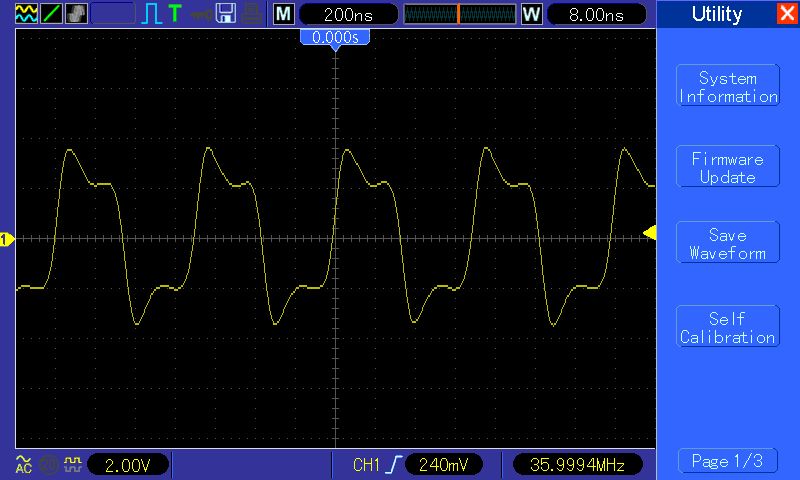800x480 pixels.
Task: Select the key lock icon
Action: click(x=202, y=14)
